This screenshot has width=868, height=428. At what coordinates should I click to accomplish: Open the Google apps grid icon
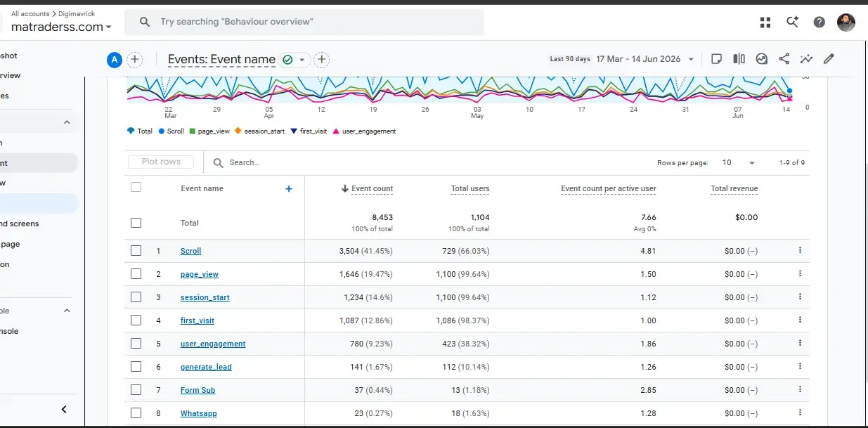(765, 22)
